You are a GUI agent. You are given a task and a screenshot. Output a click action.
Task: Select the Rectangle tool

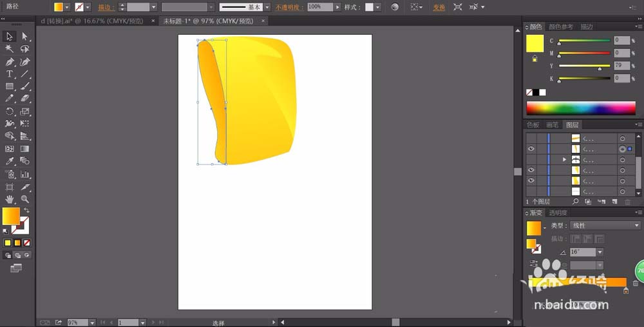coord(10,86)
